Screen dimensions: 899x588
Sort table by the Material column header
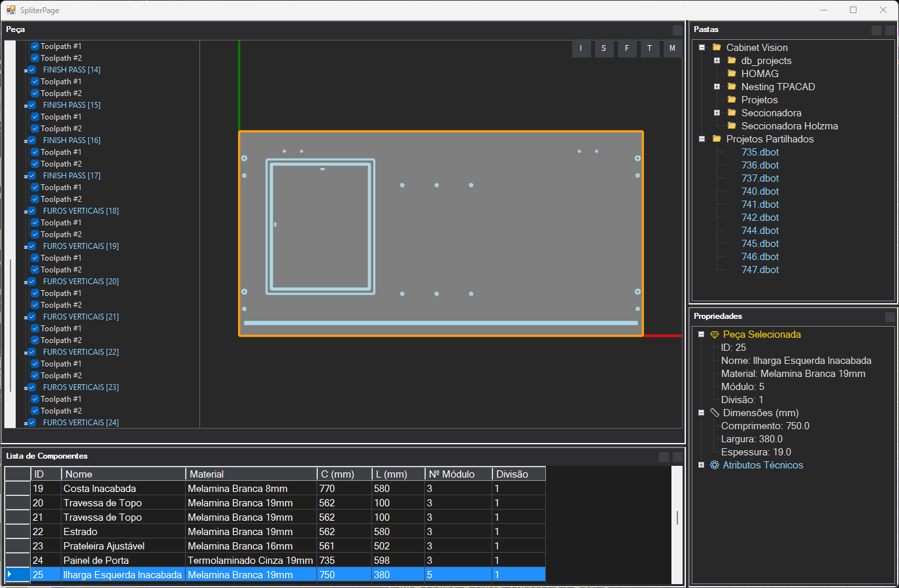pos(251,474)
